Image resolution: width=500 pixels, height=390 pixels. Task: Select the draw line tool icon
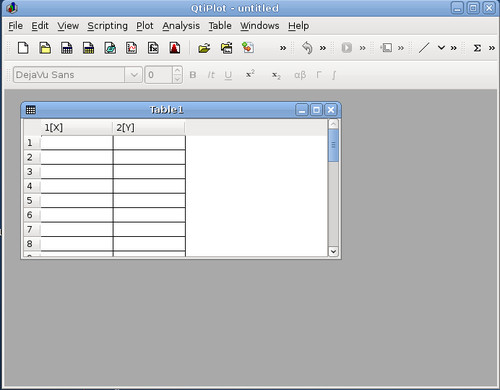[424, 48]
